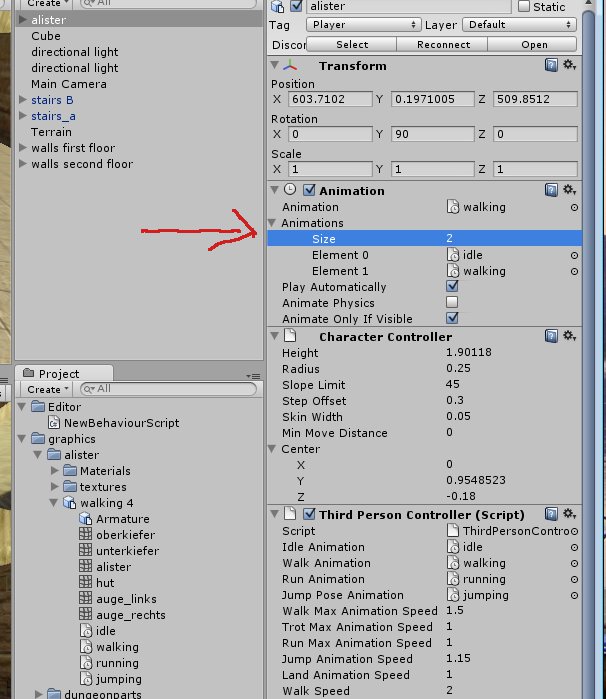The width and height of the screenshot is (606, 699).
Task: Open Third Person Controller gear menu
Action: pos(569,514)
